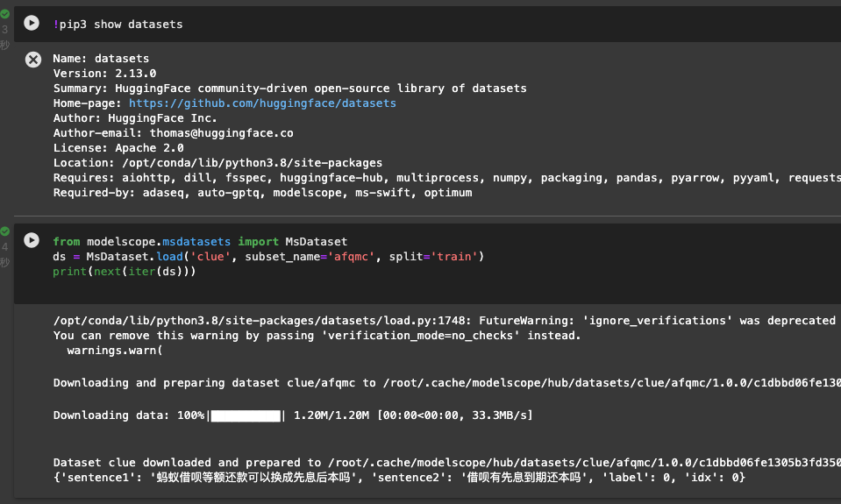
Task: Click the 3 秒 execution time label
Action: [x=4, y=37]
